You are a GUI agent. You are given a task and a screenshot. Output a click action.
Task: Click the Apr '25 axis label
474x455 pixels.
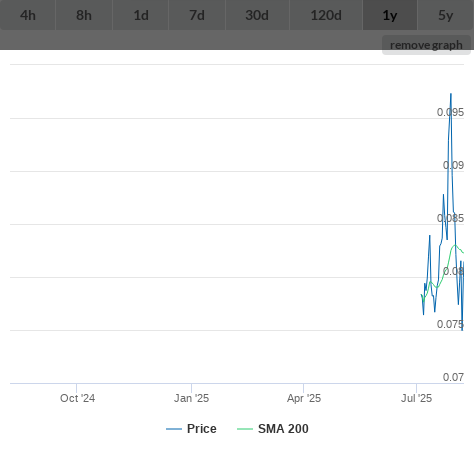(x=304, y=398)
